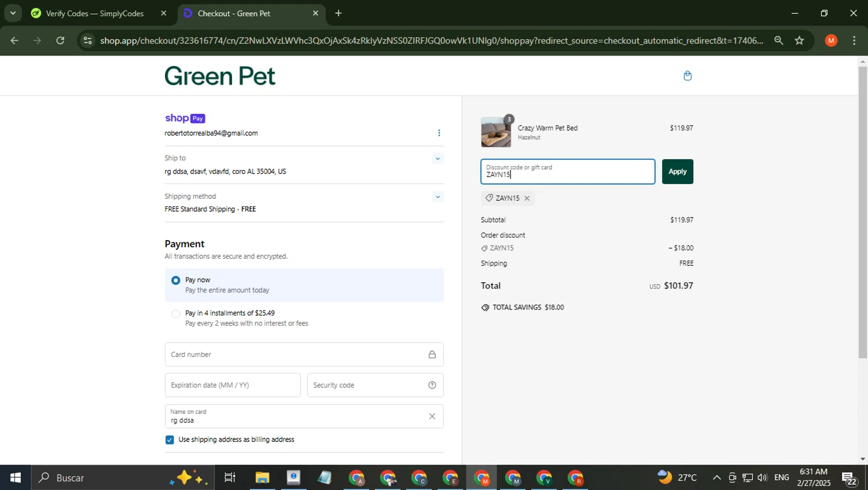Click the lock icon in the Card number field
Image resolution: width=868 pixels, height=490 pixels.
[432, 355]
